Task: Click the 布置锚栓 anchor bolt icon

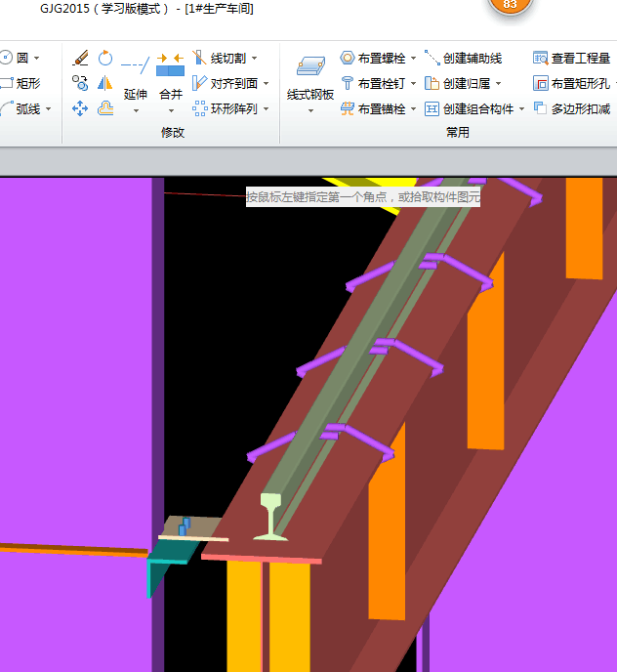Action: click(x=348, y=108)
